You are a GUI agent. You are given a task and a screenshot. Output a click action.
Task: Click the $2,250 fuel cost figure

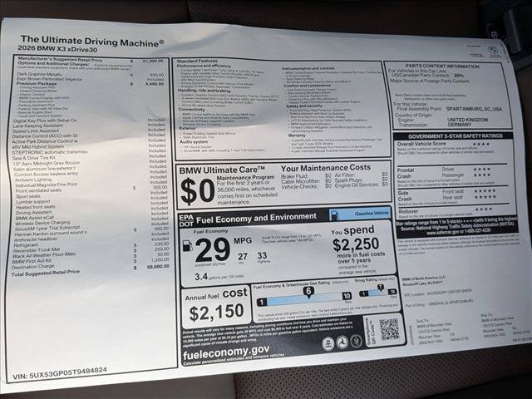pyautogui.click(x=356, y=244)
